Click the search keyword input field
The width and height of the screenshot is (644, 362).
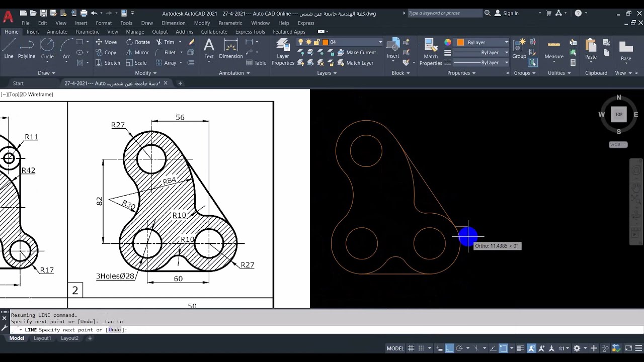click(444, 13)
